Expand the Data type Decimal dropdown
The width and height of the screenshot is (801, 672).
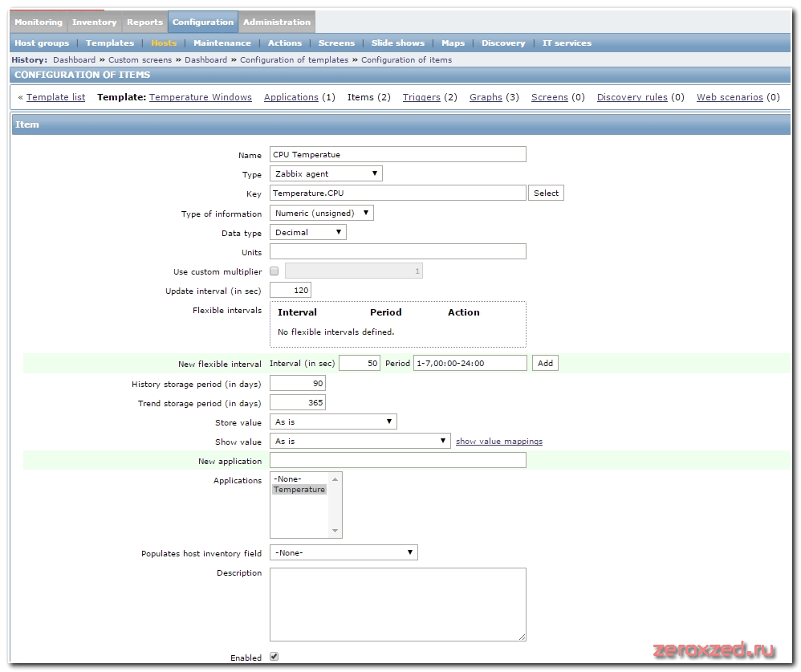pyautogui.click(x=308, y=233)
